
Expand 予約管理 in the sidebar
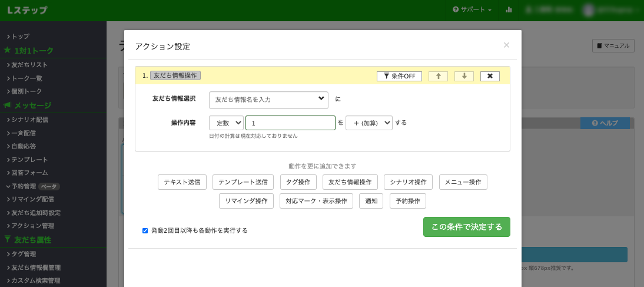point(24,186)
